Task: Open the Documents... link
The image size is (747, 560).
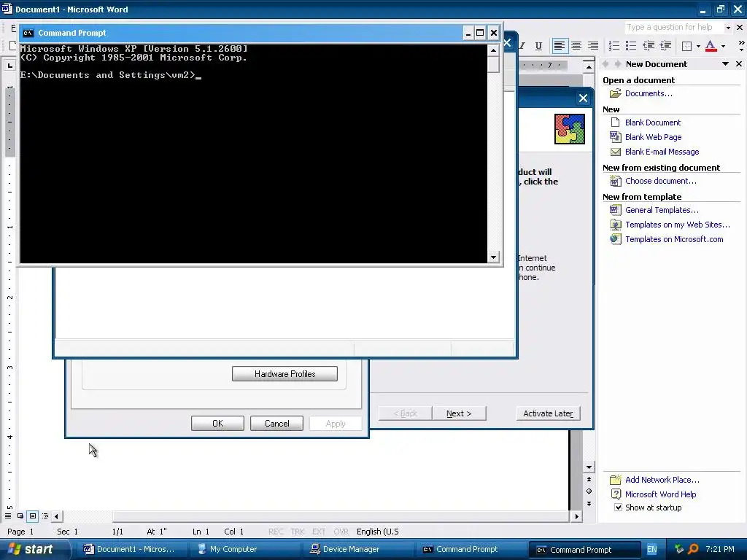Action: [x=649, y=93]
